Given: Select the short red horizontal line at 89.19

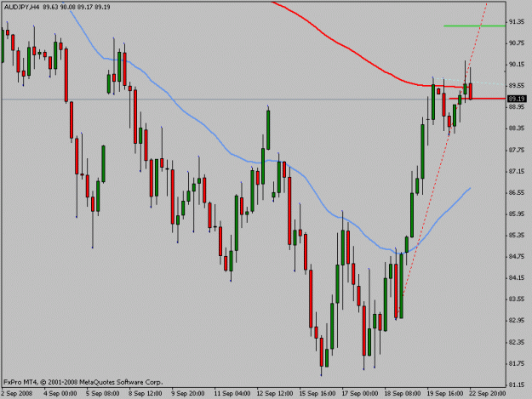Looking at the screenshot, I should coord(478,99).
